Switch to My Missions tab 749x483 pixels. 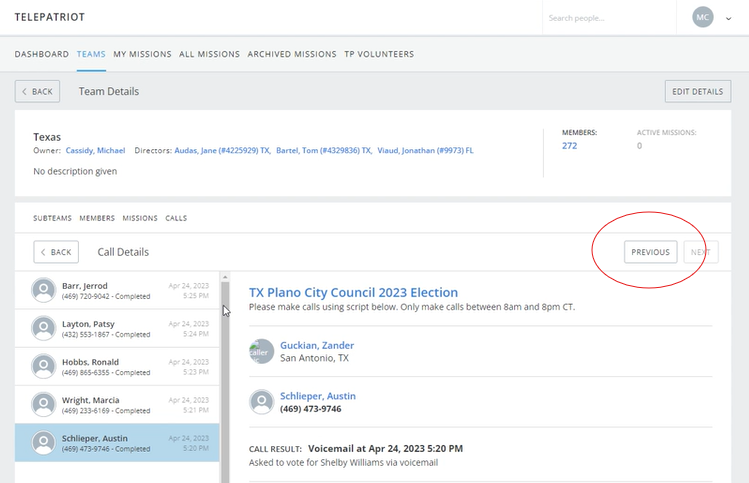pyautogui.click(x=142, y=54)
